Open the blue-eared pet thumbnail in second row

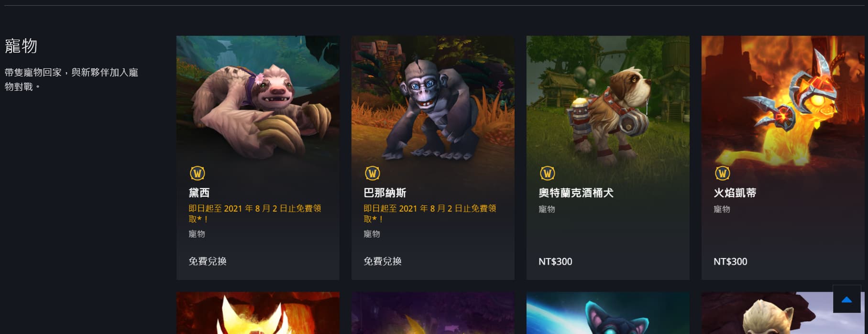click(x=608, y=313)
